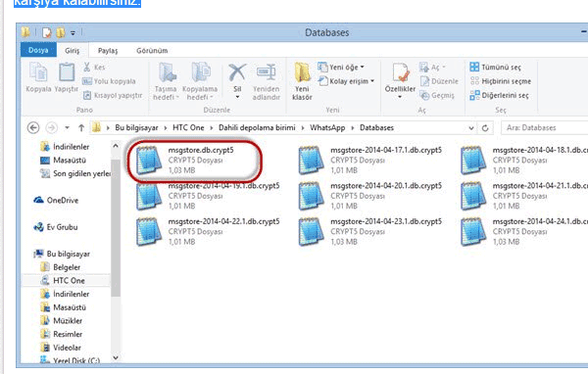Click Databases in the address breadcrumb
This screenshot has width=588, height=374.
pyautogui.click(x=376, y=128)
